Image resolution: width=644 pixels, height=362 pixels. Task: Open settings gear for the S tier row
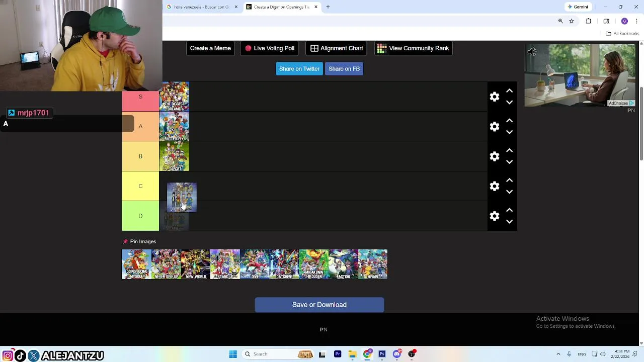click(x=495, y=97)
